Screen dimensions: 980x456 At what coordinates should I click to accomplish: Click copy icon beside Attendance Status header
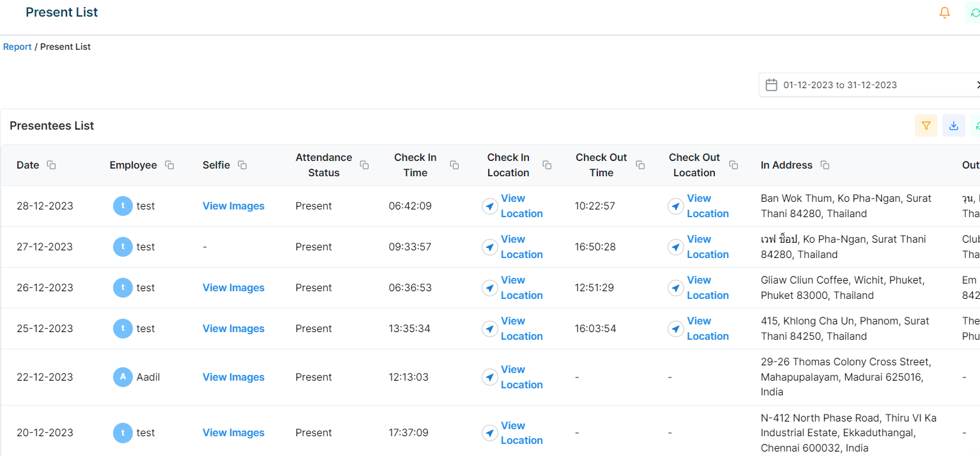pos(364,165)
